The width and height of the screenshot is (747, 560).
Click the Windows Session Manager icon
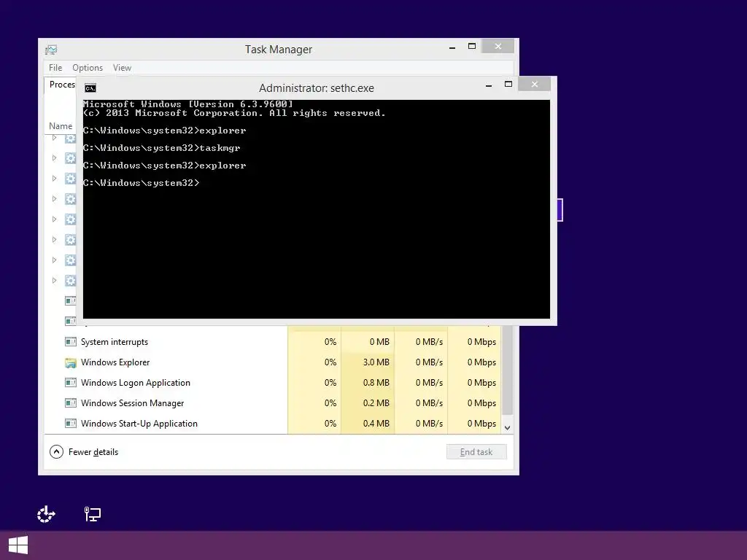pos(71,403)
